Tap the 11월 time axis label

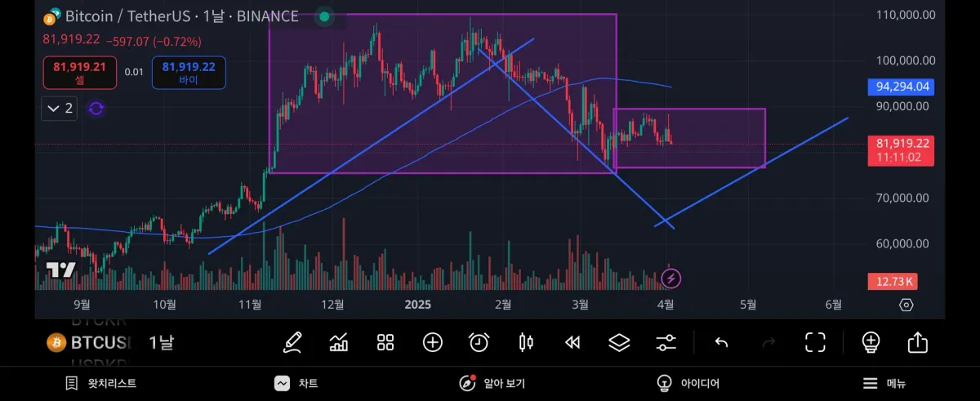pyautogui.click(x=251, y=305)
